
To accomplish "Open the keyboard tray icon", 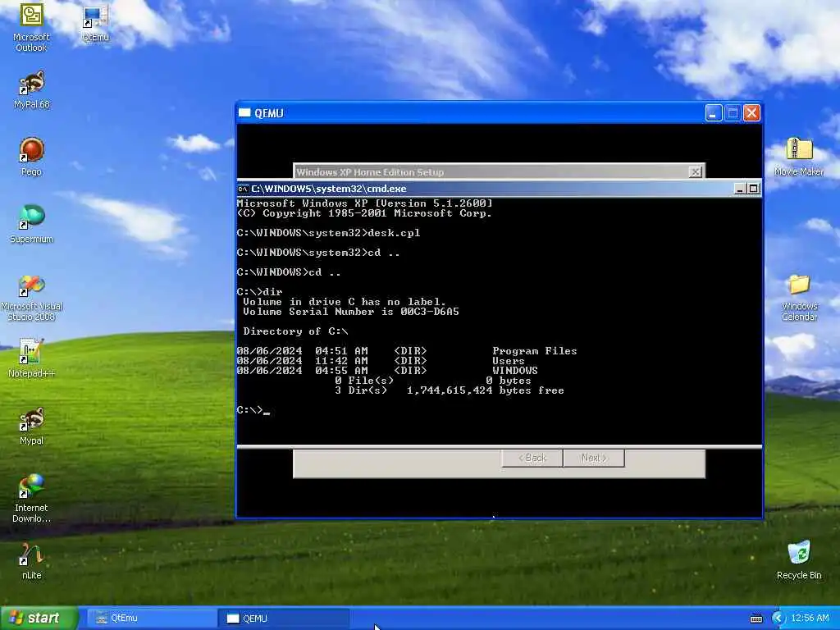I will pyautogui.click(x=756, y=619).
